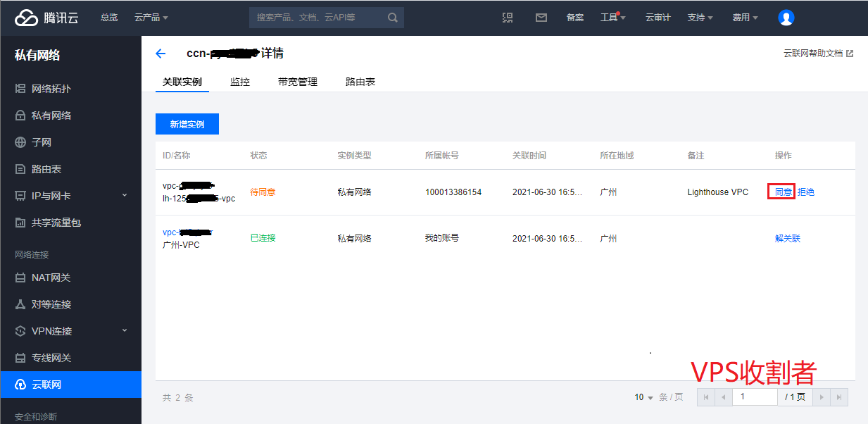Viewport: 868px width, 424px height.
Task: Open the items-per-page dropdown
Action: (643, 397)
